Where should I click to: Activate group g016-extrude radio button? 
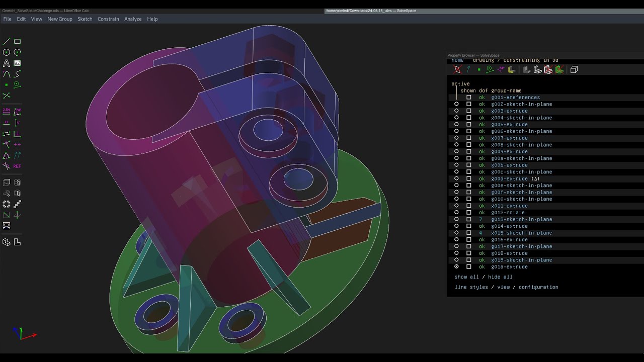[x=456, y=240]
